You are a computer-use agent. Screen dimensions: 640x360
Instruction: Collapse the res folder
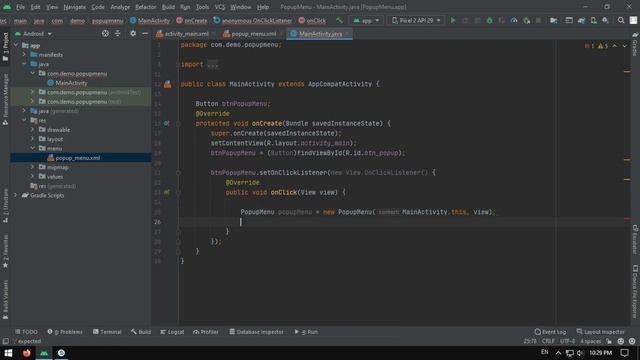pyautogui.click(x=24, y=120)
